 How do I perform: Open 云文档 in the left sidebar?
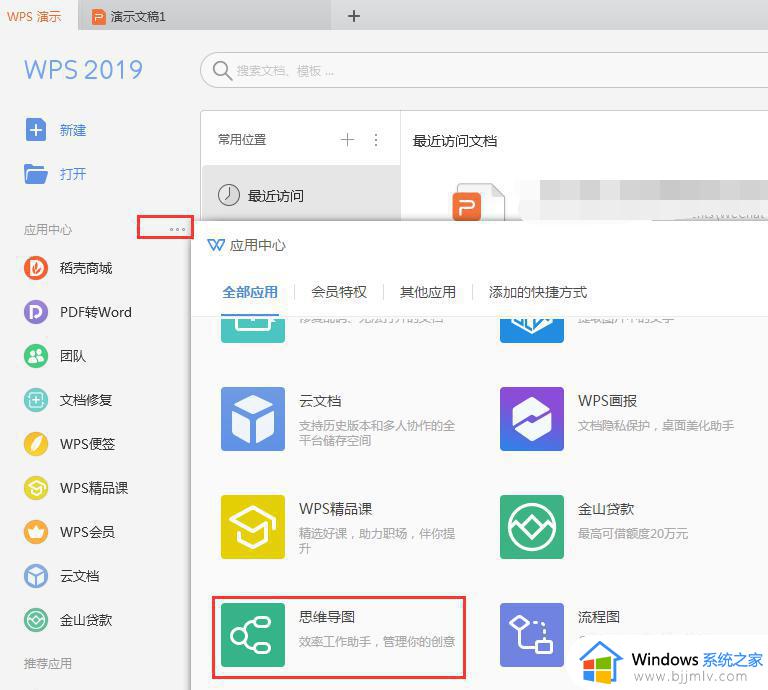(62, 576)
